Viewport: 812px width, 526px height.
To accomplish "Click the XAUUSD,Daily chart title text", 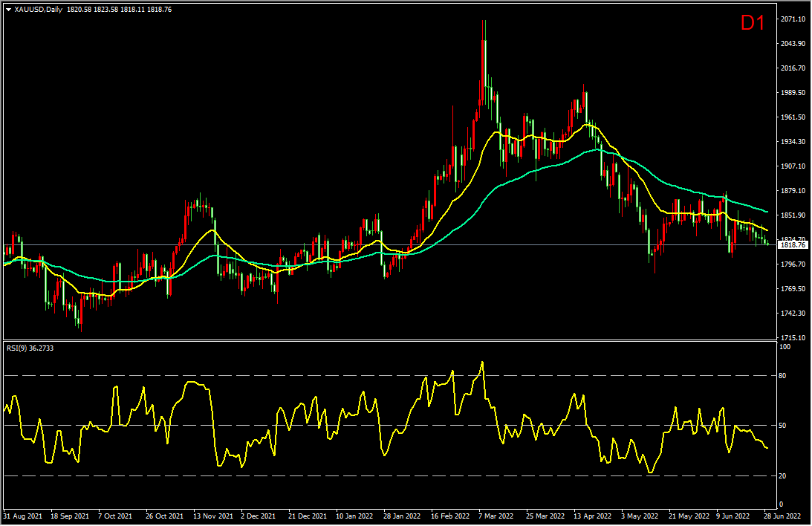I will click(x=39, y=10).
